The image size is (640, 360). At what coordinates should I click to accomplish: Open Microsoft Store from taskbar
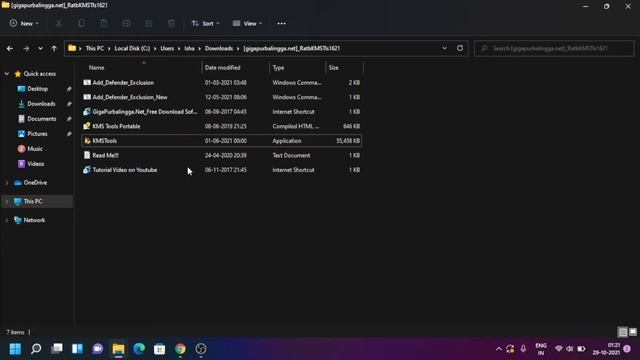tap(160, 349)
